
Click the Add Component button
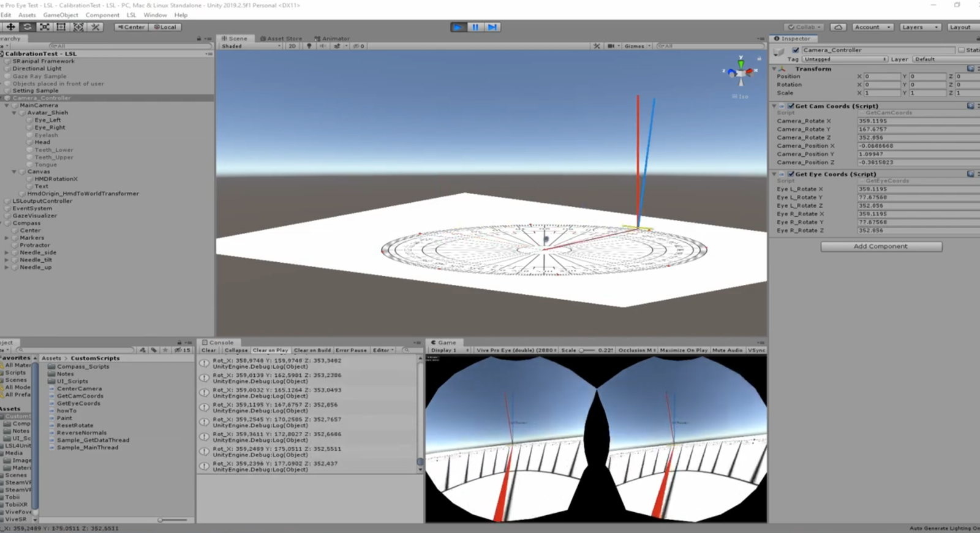[x=881, y=246]
